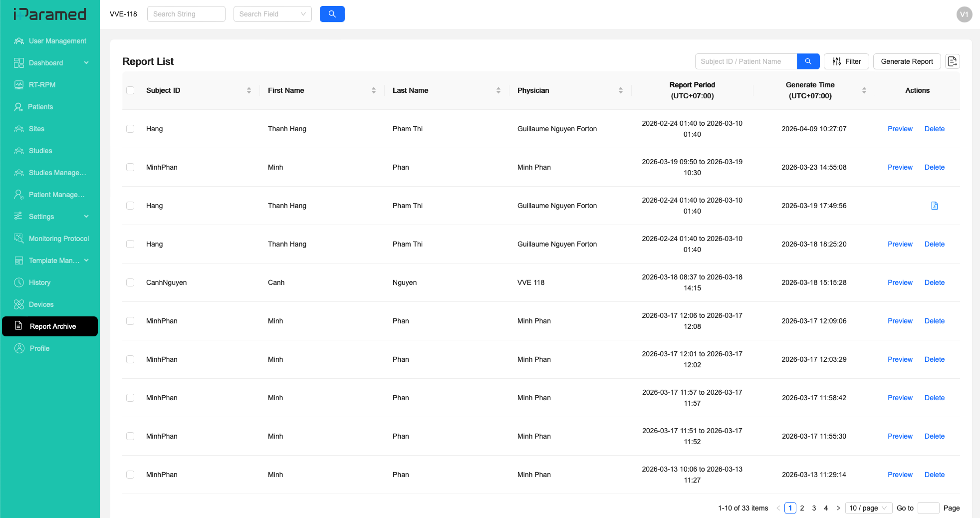The width and height of the screenshot is (980, 518).
Task: Check the row generated 2026-04-09 10:27:07
Action: (x=130, y=129)
